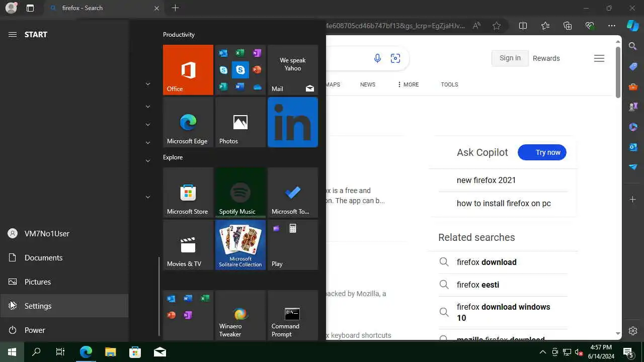The width and height of the screenshot is (644, 362).
Task: Launch Microsoft Edge tile
Action: pyautogui.click(x=188, y=122)
